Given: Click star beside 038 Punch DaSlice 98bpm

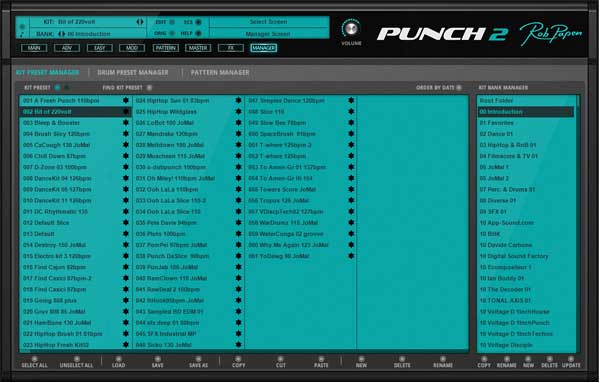Looking at the screenshot, I should [x=238, y=256].
